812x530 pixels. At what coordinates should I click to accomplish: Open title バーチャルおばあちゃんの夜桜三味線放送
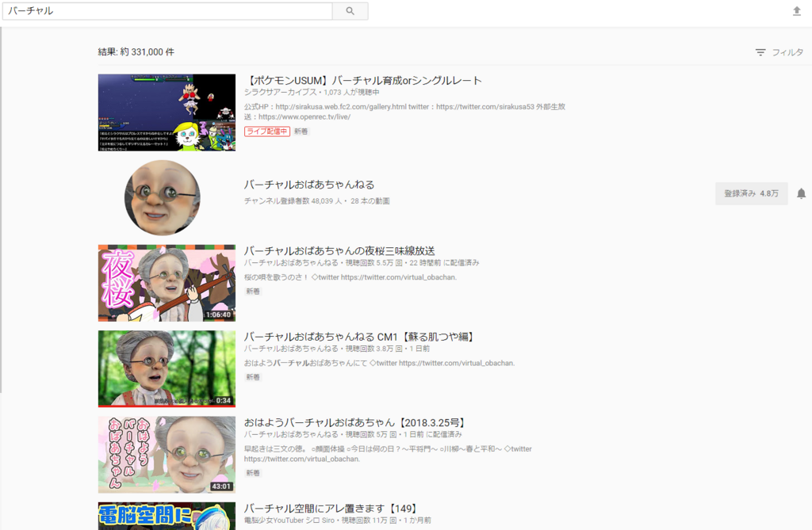pos(339,251)
